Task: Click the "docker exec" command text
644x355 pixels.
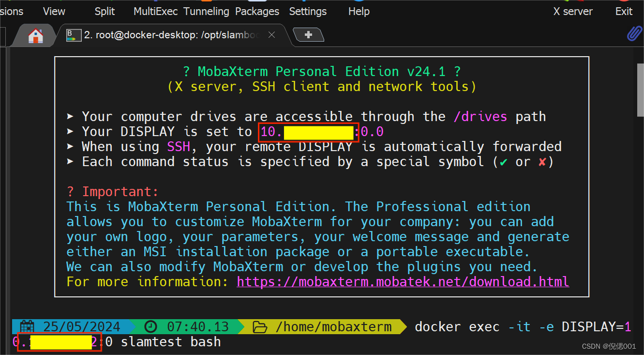Action: tap(457, 327)
